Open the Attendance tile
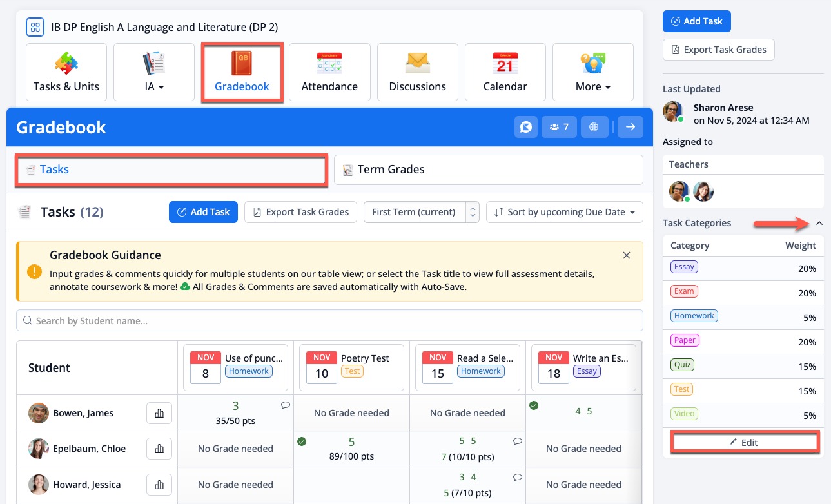 [x=329, y=72]
